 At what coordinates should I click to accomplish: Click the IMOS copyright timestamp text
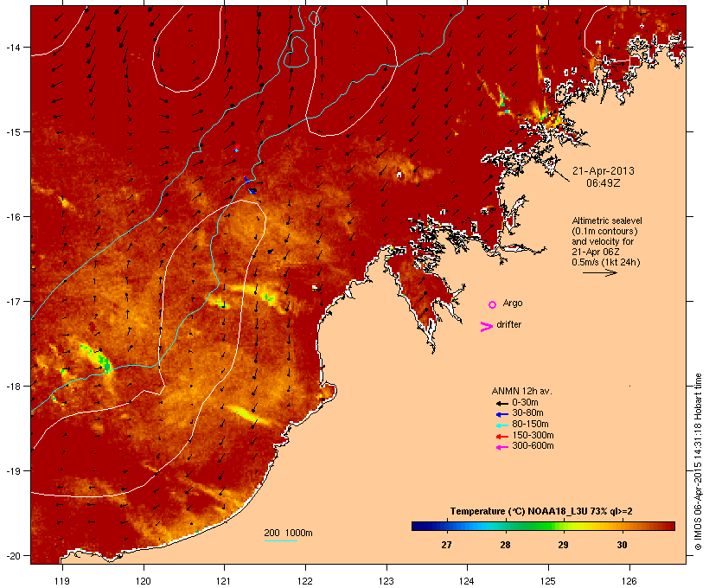(698, 462)
